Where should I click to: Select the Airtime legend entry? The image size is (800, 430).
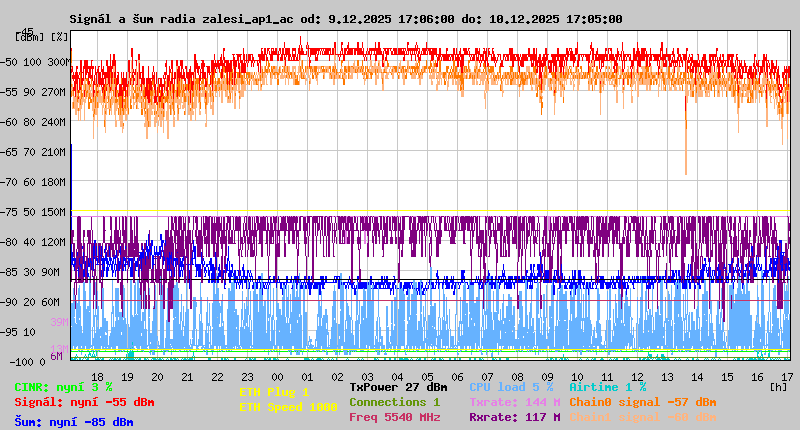coord(607,386)
